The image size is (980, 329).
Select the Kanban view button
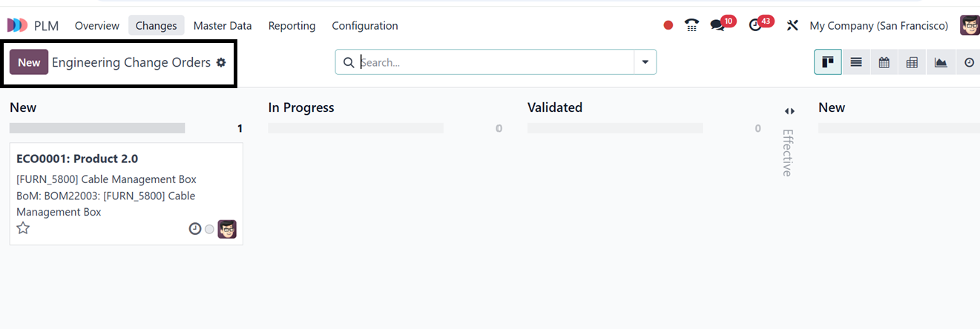pyautogui.click(x=828, y=62)
